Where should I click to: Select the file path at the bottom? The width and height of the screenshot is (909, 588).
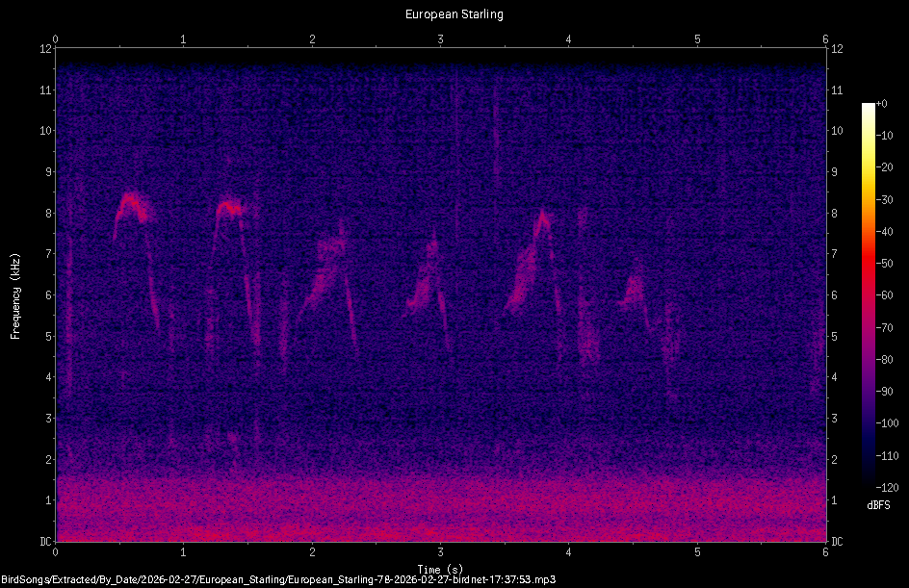(x=277, y=578)
